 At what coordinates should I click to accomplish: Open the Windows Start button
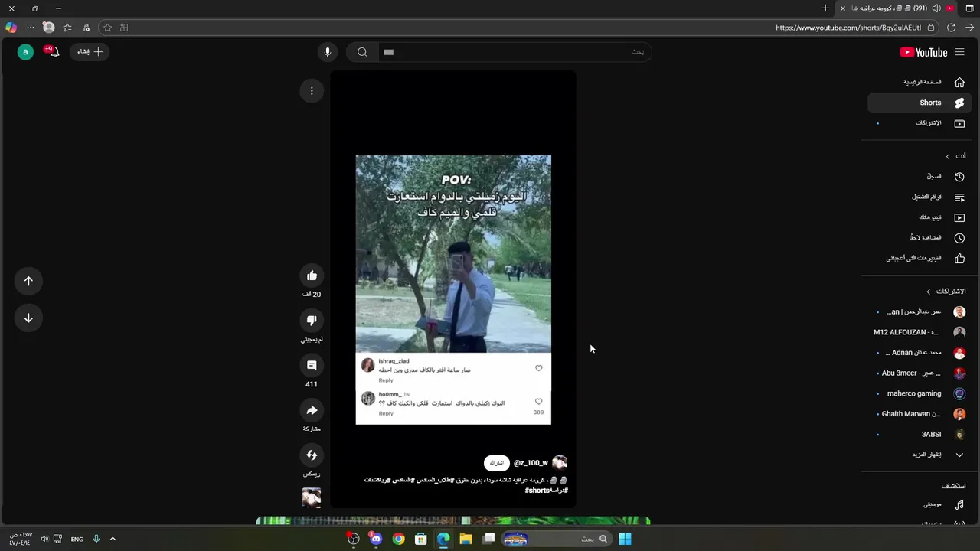click(625, 539)
